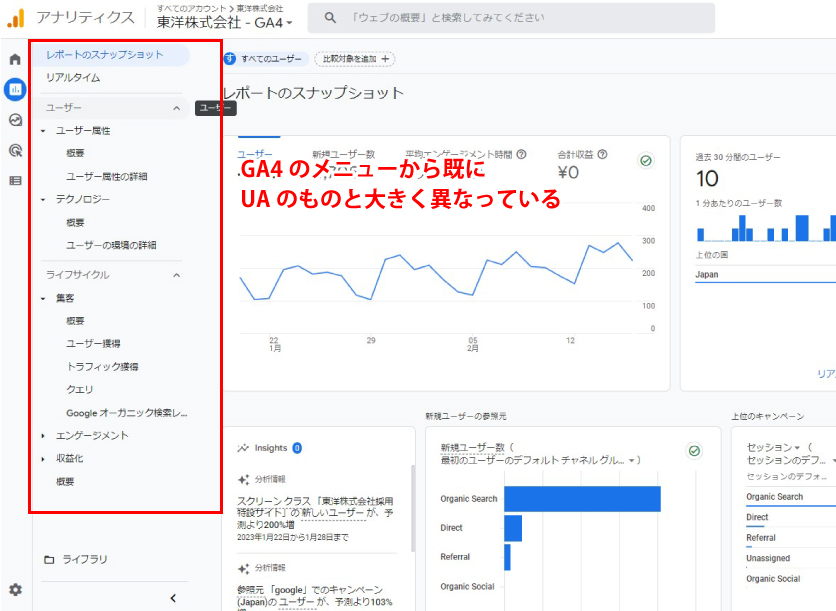The height and width of the screenshot is (611, 836).
Task: Open the Admin gear icon
Action: pos(15,590)
